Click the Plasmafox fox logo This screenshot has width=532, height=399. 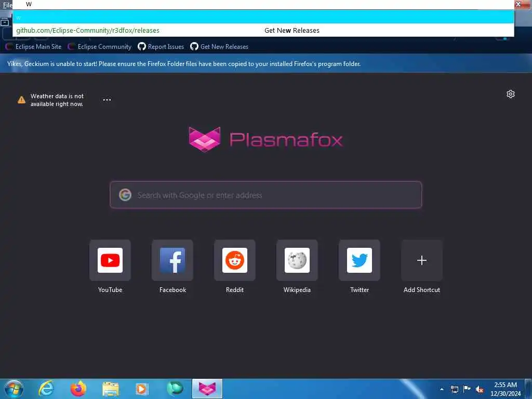pos(205,139)
